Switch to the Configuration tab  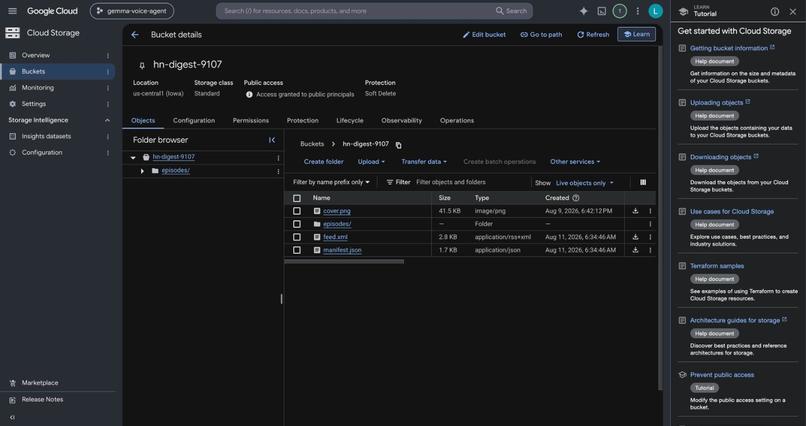pos(194,120)
